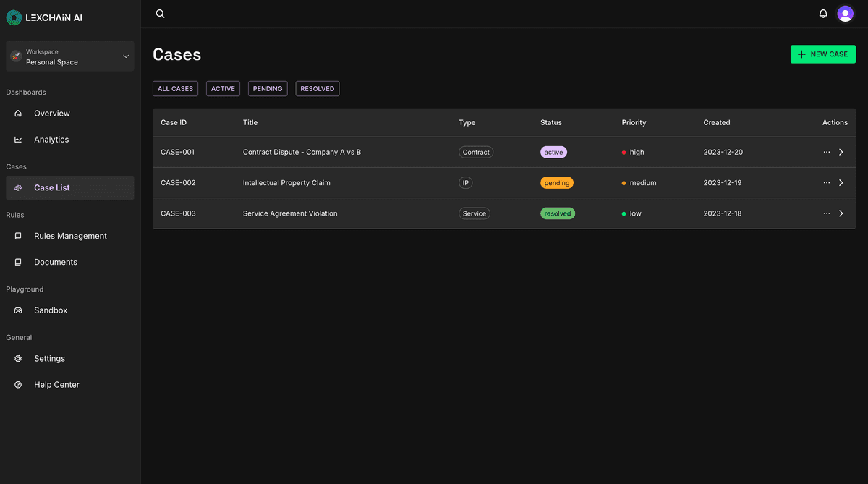Click the Overview home icon
The width and height of the screenshot is (868, 484).
[18, 114]
